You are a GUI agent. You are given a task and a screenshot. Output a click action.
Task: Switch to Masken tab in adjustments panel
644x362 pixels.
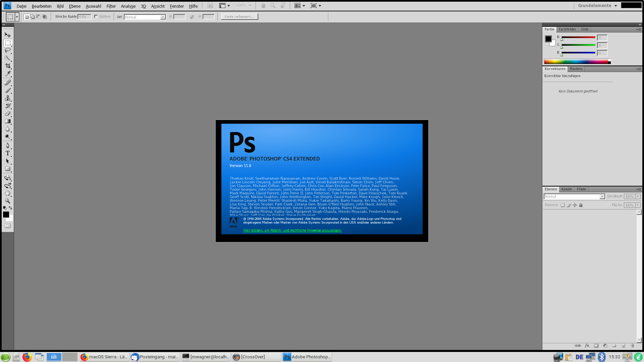click(x=576, y=68)
